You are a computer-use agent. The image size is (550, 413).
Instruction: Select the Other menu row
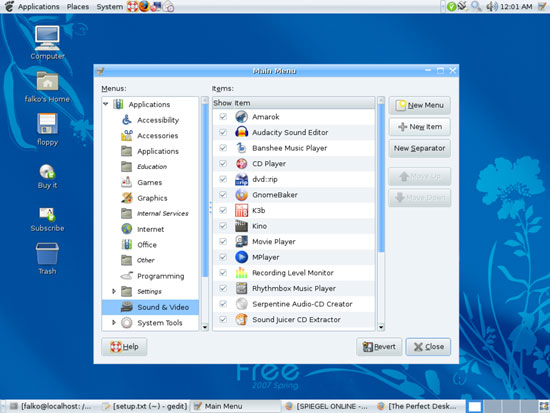click(x=150, y=260)
